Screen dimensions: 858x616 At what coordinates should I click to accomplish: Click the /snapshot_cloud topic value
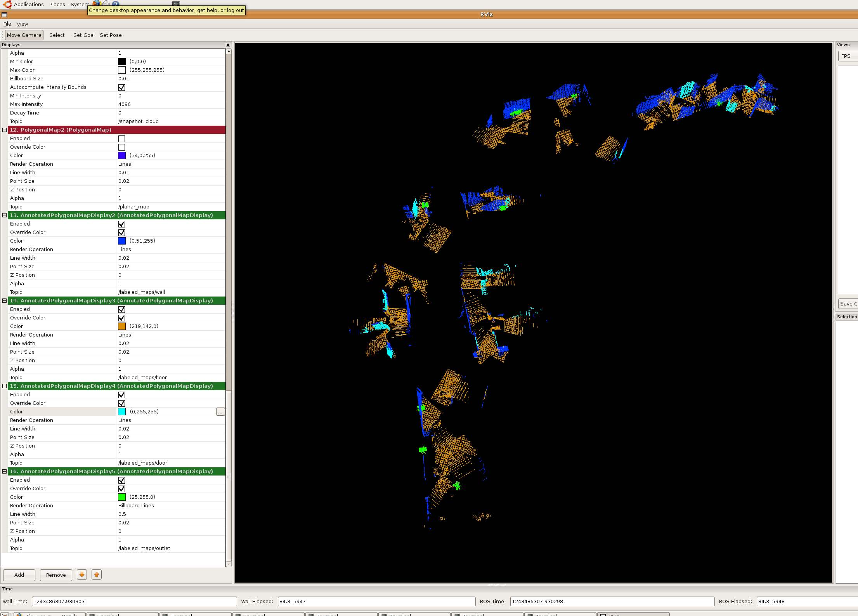click(x=139, y=121)
